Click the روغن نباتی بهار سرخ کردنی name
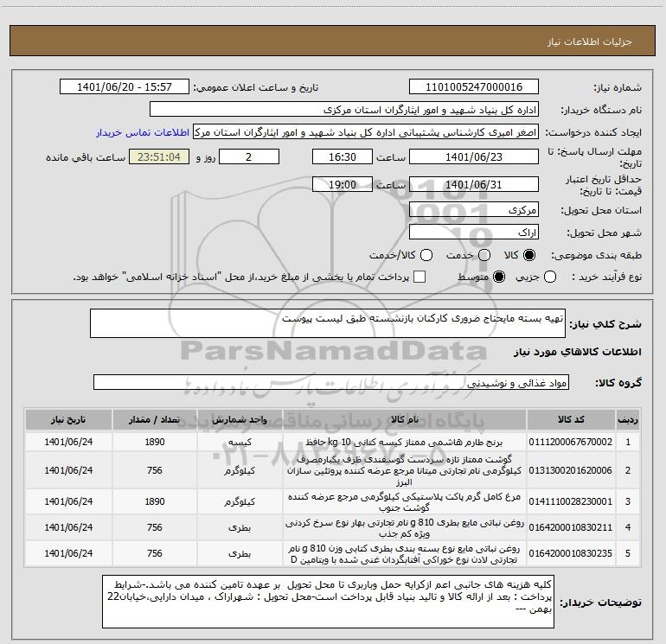Viewport: 666px width, 644px height. click(405, 527)
